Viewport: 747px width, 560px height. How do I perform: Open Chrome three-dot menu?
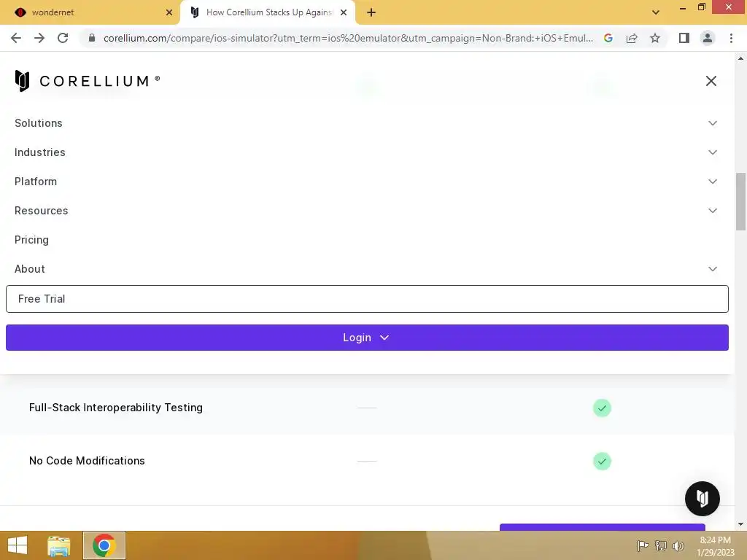(x=731, y=38)
